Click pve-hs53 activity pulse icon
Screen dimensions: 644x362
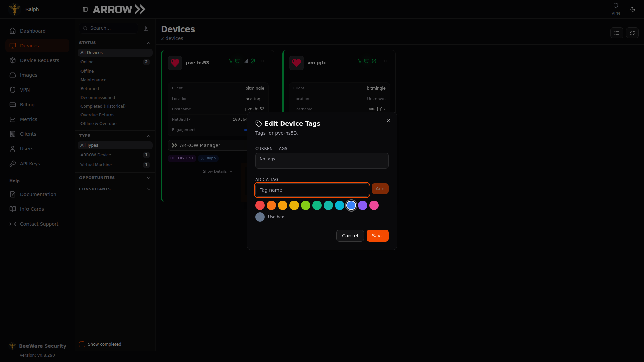tap(230, 61)
